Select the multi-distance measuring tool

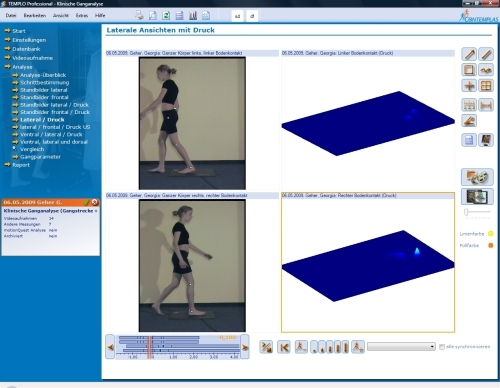click(x=469, y=105)
